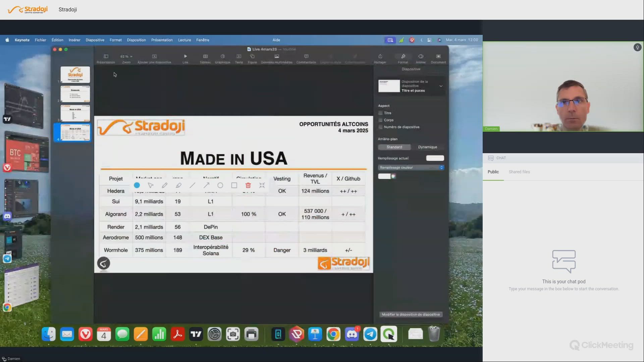This screenshot has width=644, height=362.
Task: Open the Édition menu
Action: click(x=57, y=40)
